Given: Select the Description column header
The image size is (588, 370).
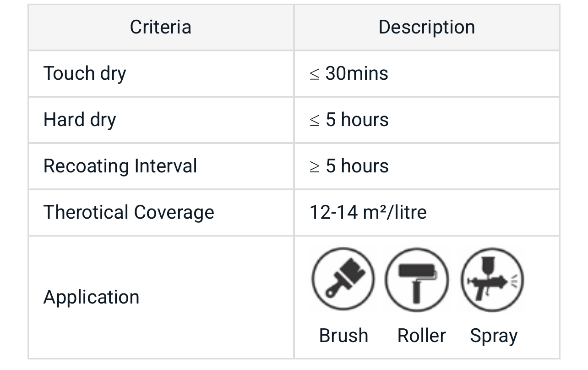Looking at the screenshot, I should tap(426, 27).
